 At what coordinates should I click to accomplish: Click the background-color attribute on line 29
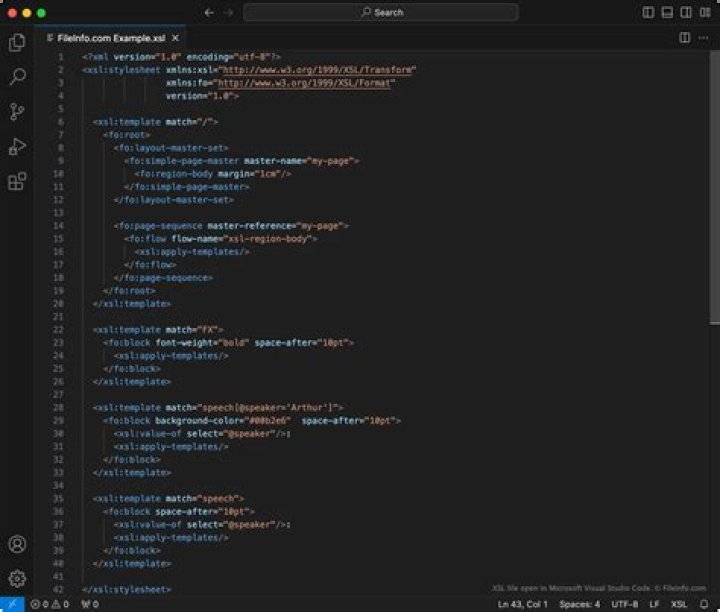point(223,421)
